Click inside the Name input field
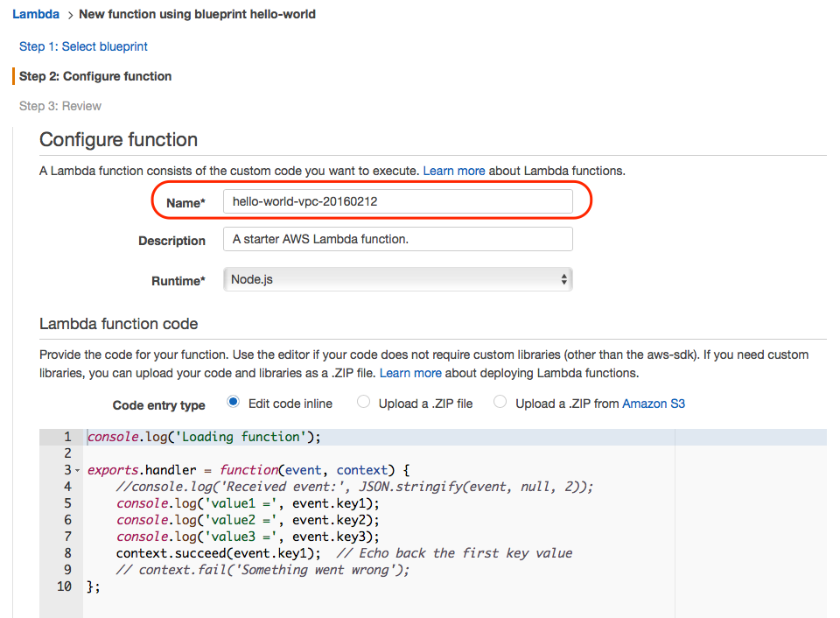840x618 pixels. click(398, 200)
